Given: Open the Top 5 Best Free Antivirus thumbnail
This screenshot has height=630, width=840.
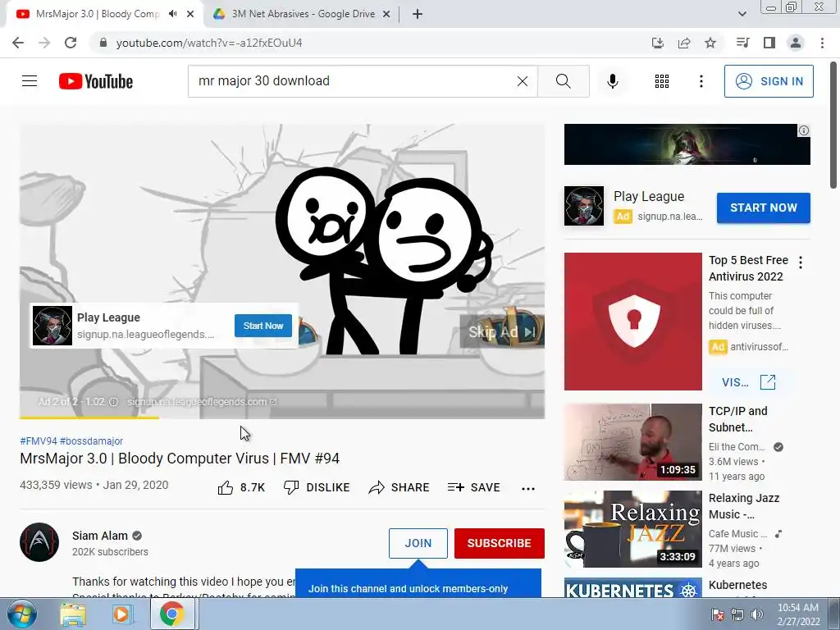Looking at the screenshot, I should click(632, 322).
